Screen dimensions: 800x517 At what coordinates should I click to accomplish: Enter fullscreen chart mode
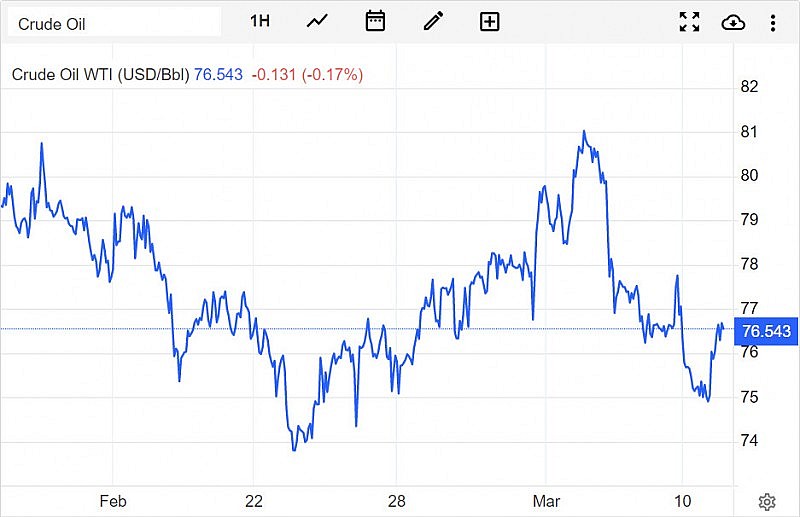click(689, 22)
